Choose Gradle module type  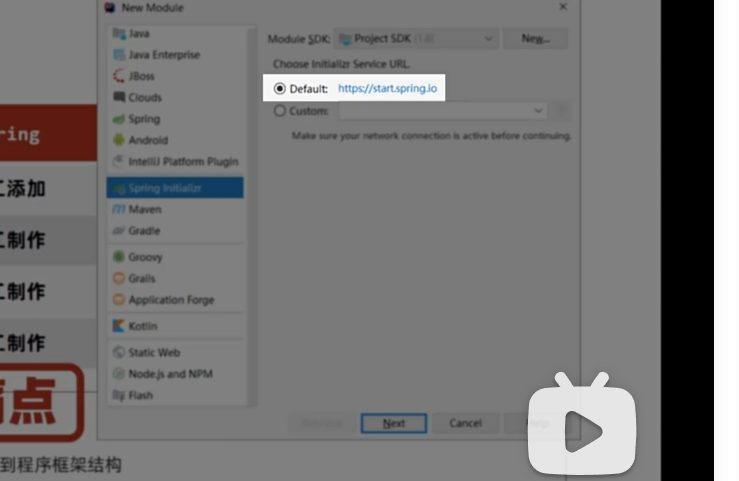175,230
